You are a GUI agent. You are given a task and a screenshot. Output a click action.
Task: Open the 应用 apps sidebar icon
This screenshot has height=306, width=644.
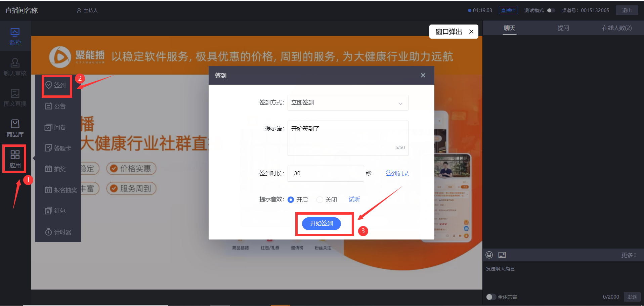(15, 159)
